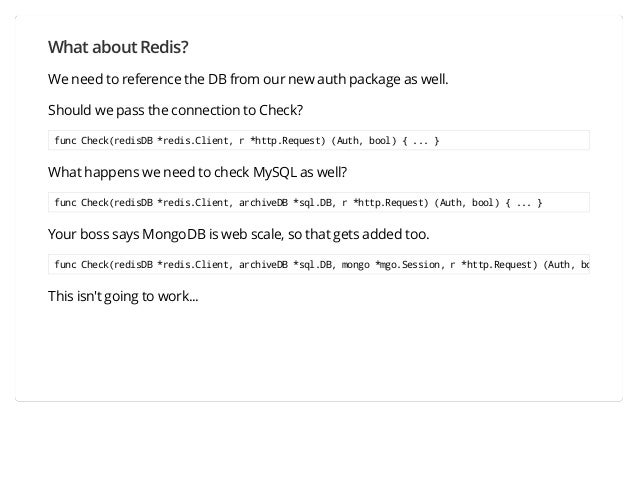Screen dimensions: 638x493
Task: Click the code block containing archiveDB *sql.DB
Action: point(319,203)
